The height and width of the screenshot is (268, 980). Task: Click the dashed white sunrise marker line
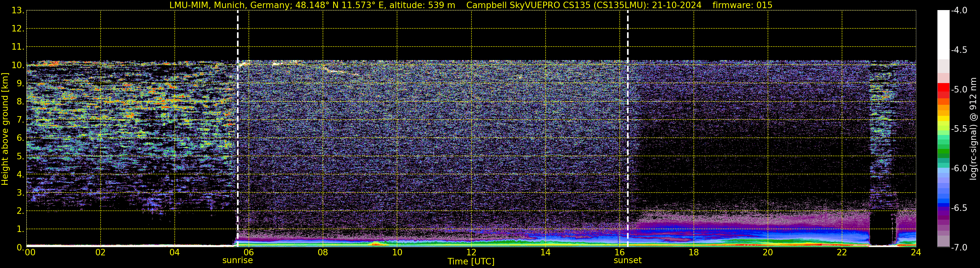coord(238,129)
